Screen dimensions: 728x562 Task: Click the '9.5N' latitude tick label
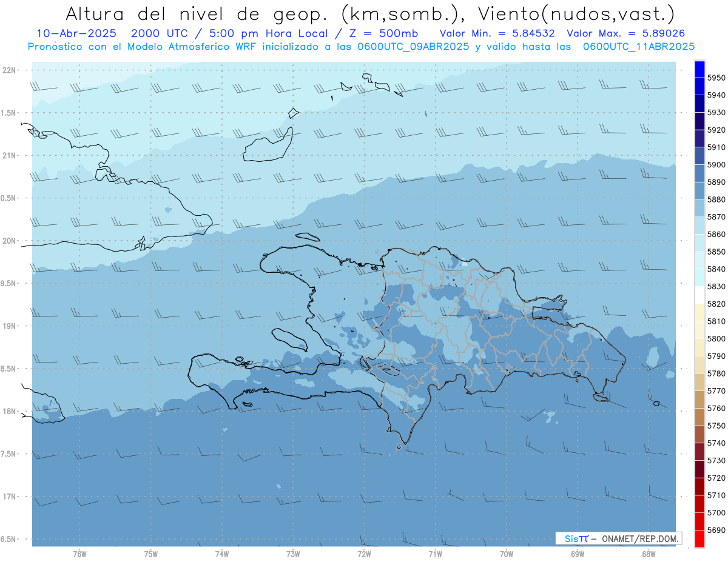8,284
